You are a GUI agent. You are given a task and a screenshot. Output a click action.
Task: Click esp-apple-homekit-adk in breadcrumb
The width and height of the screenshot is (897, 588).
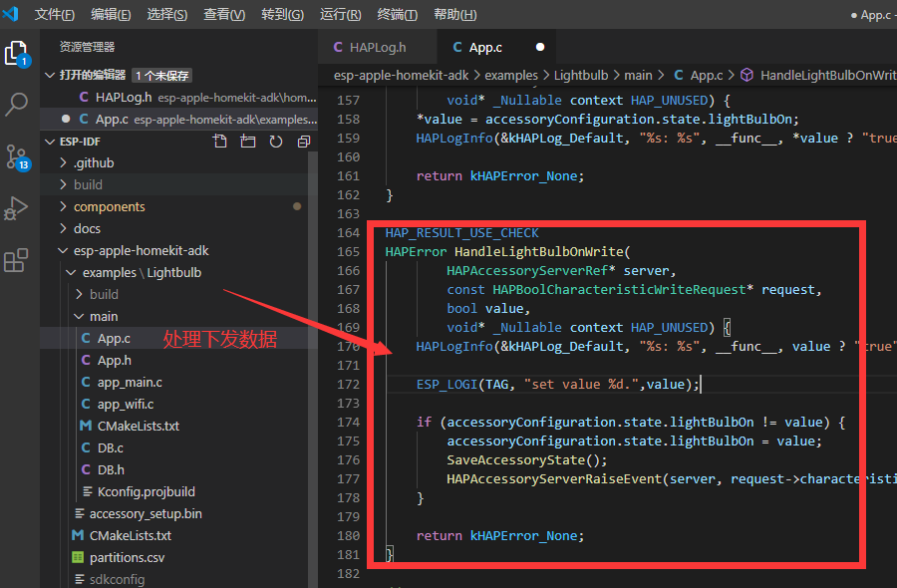401,75
